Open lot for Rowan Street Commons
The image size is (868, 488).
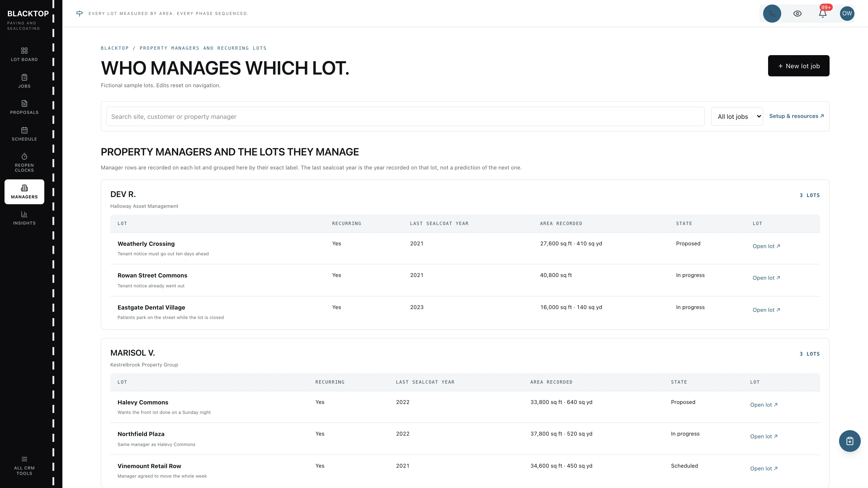(766, 278)
